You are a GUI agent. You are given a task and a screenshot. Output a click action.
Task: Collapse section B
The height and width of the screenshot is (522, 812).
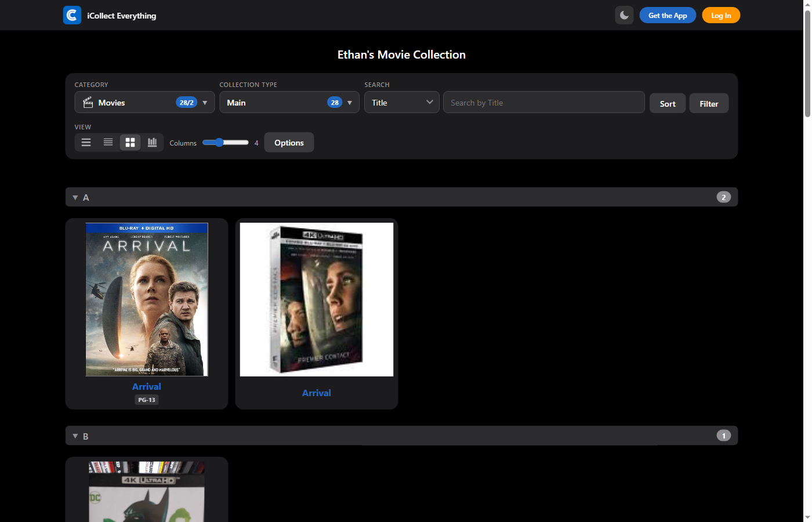click(75, 436)
